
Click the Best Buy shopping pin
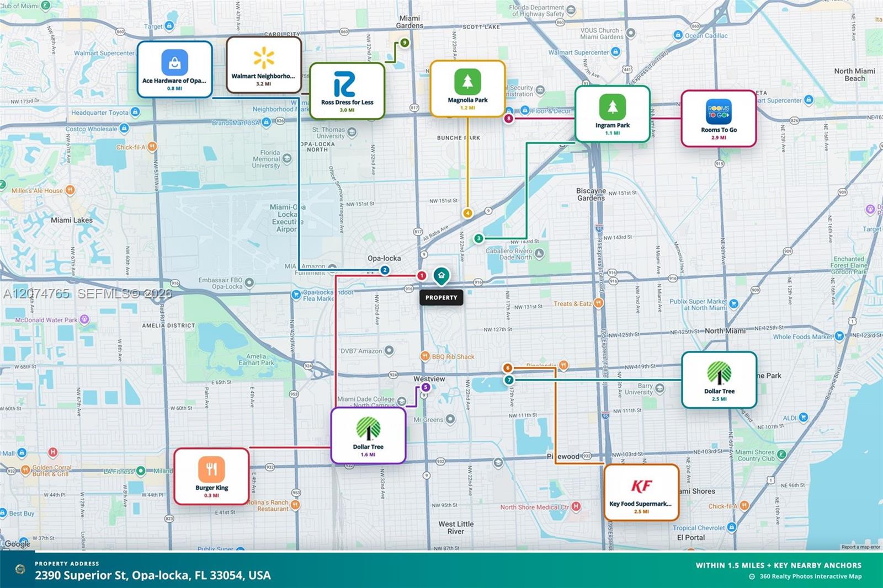coord(3,513)
